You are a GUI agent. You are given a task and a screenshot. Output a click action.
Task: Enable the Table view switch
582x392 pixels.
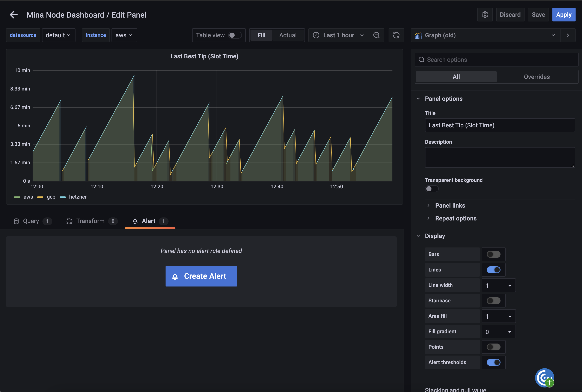235,35
